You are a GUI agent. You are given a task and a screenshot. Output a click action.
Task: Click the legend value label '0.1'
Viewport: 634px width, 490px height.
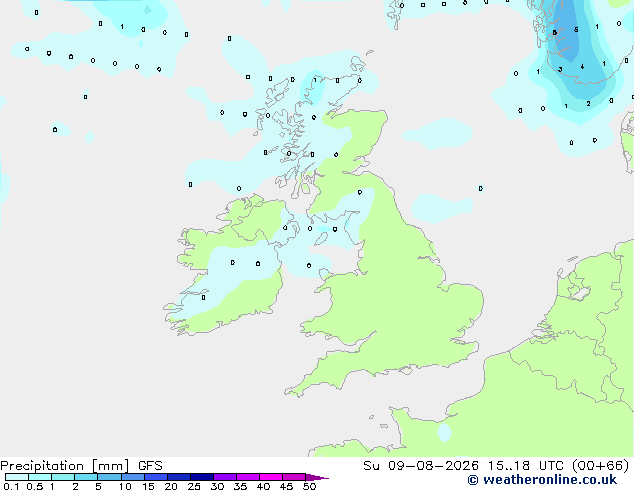pos(11,486)
